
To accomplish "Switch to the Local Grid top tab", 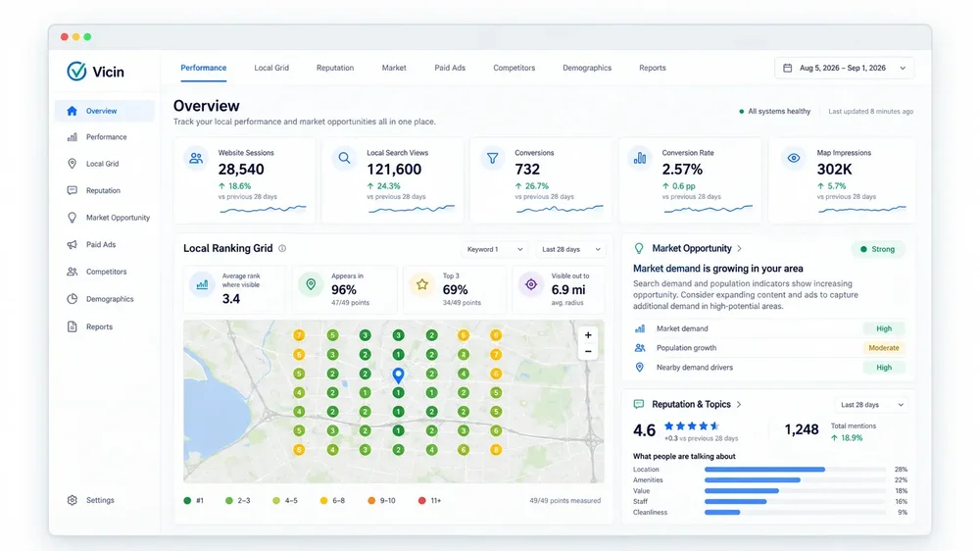I will coord(271,68).
